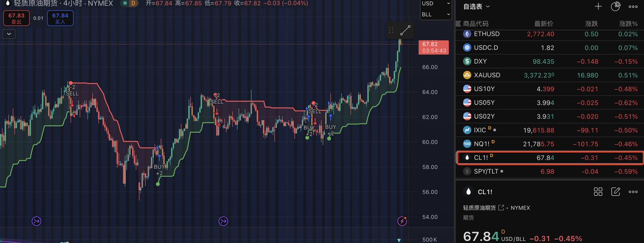The height and width of the screenshot is (243, 644).
Task: Select the trend line drawing tool
Action: 406,30
